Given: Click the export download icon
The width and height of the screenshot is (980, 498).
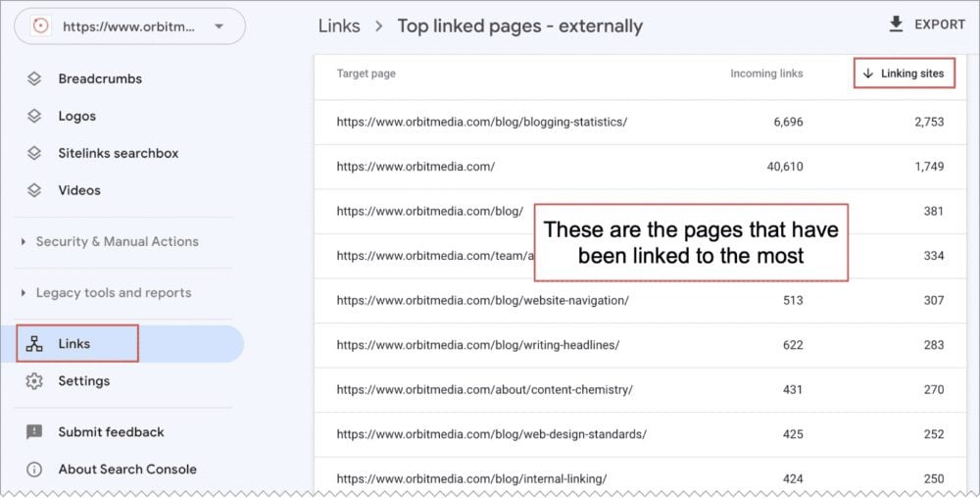Looking at the screenshot, I should pyautogui.click(x=897, y=25).
